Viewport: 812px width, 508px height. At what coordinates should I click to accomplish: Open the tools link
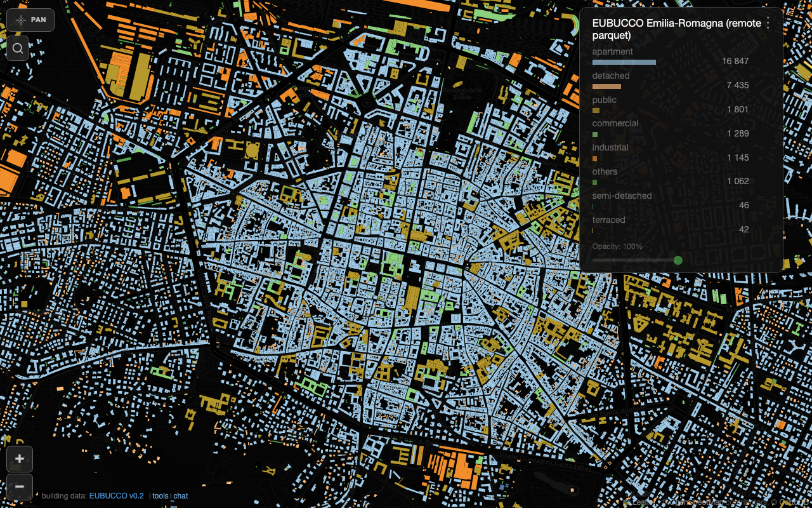160,496
